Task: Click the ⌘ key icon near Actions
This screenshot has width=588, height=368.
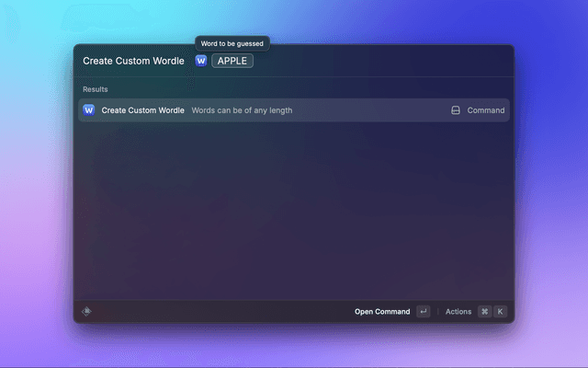Action: pos(484,312)
